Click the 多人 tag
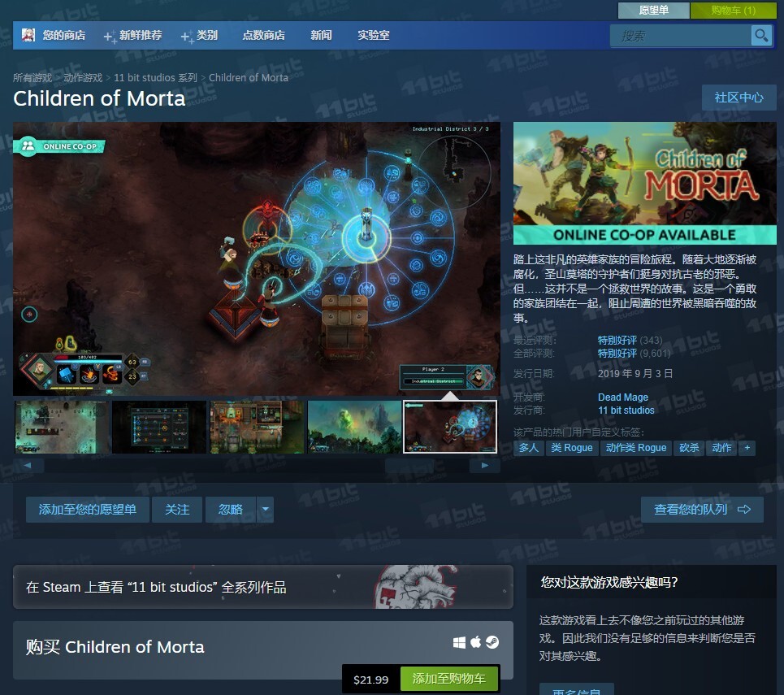 pyautogui.click(x=529, y=448)
